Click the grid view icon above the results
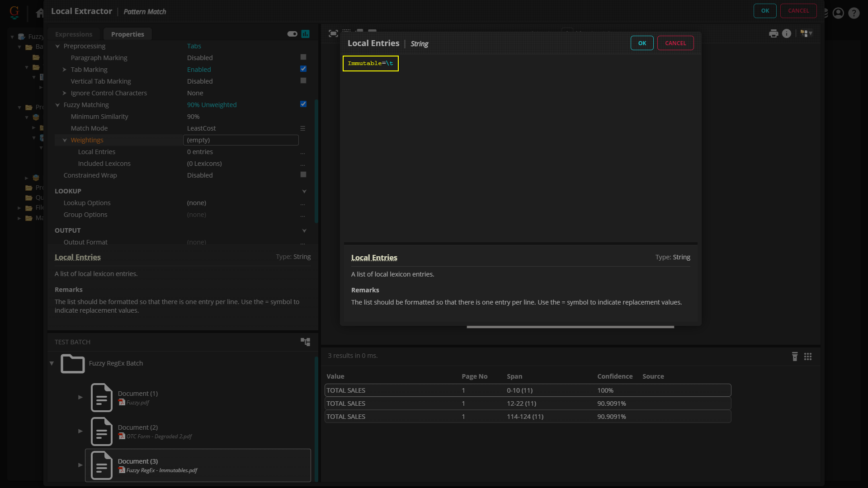The height and width of the screenshot is (488, 868). pos(808,357)
